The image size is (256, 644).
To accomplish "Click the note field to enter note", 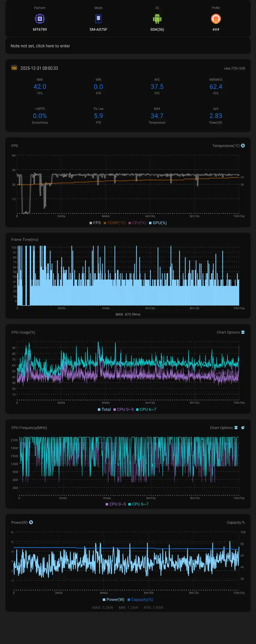I will [128, 46].
